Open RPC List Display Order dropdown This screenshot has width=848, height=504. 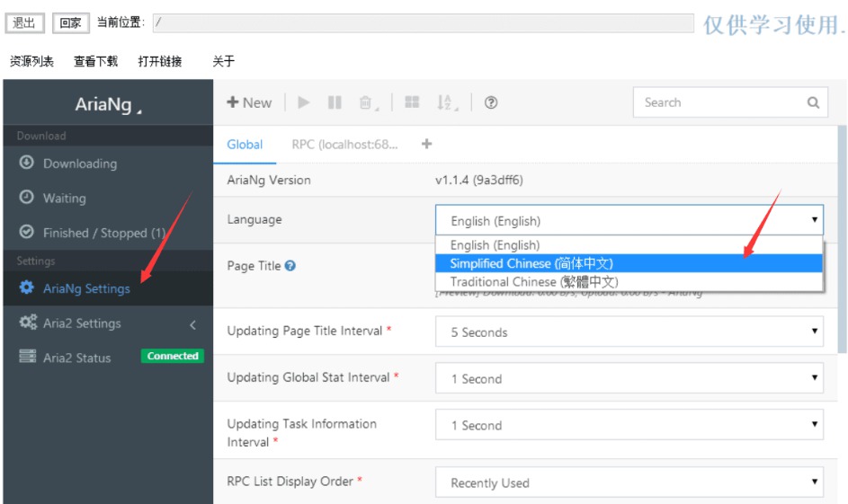coord(629,482)
